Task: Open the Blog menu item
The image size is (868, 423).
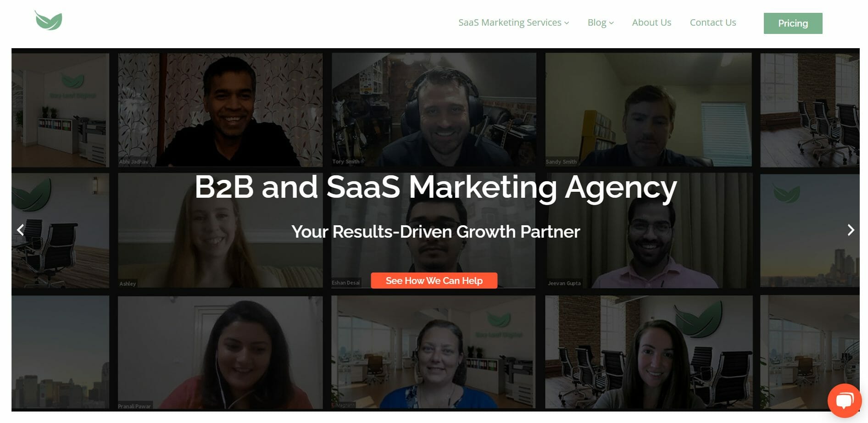Action: pos(597,22)
